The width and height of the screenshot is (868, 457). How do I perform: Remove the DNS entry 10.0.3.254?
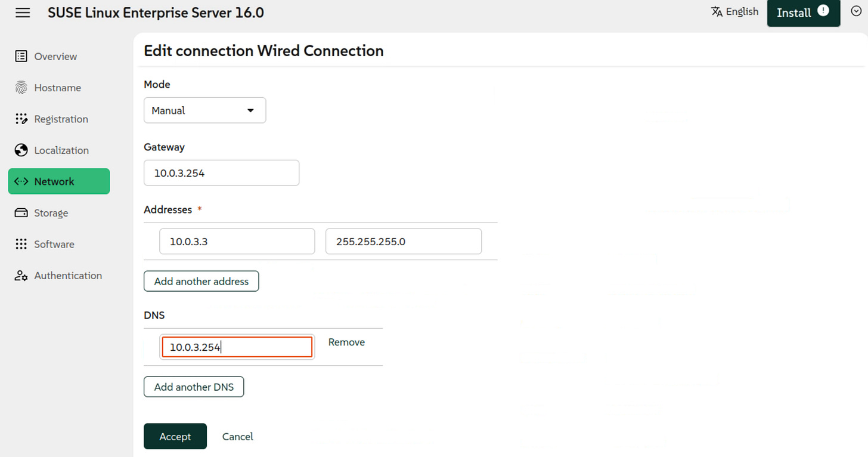pyautogui.click(x=346, y=342)
